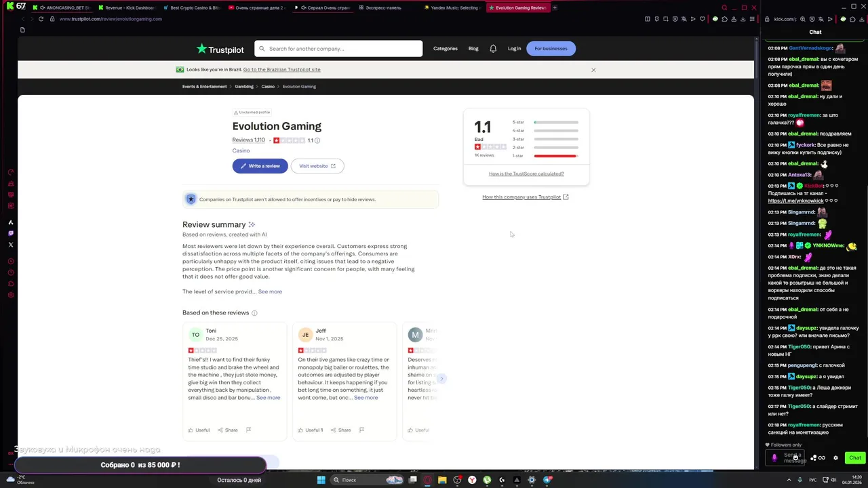Screen dimensions: 868x488
Task: Click Visit website button
Action: (x=317, y=166)
